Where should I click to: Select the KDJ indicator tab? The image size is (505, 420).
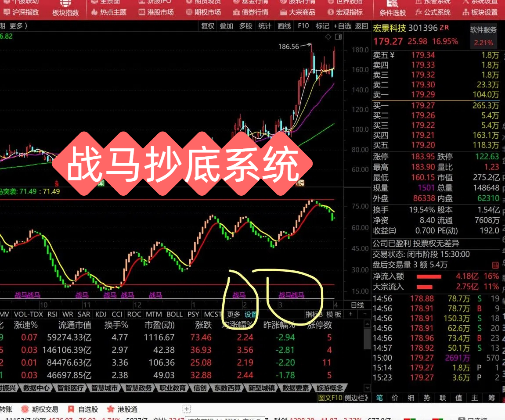(x=101, y=314)
